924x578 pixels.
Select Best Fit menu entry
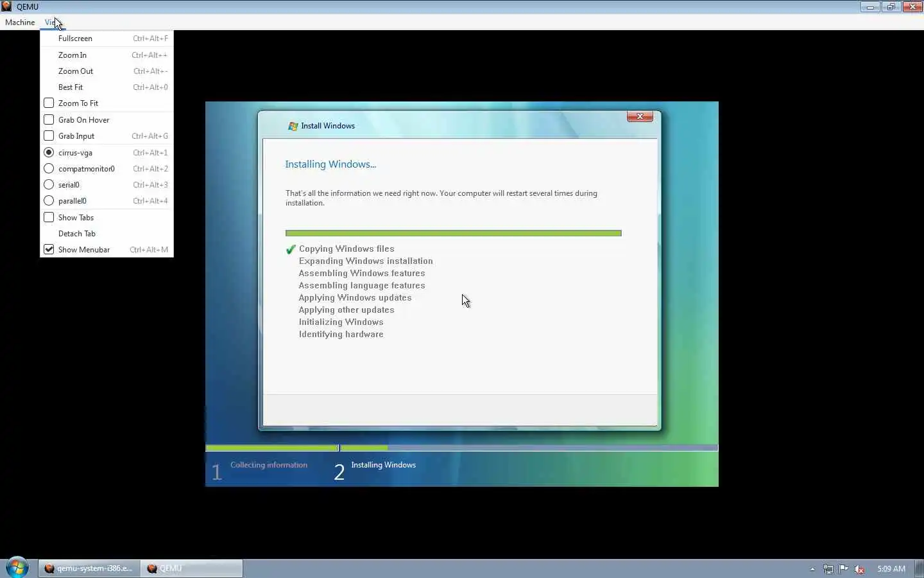tap(107, 87)
